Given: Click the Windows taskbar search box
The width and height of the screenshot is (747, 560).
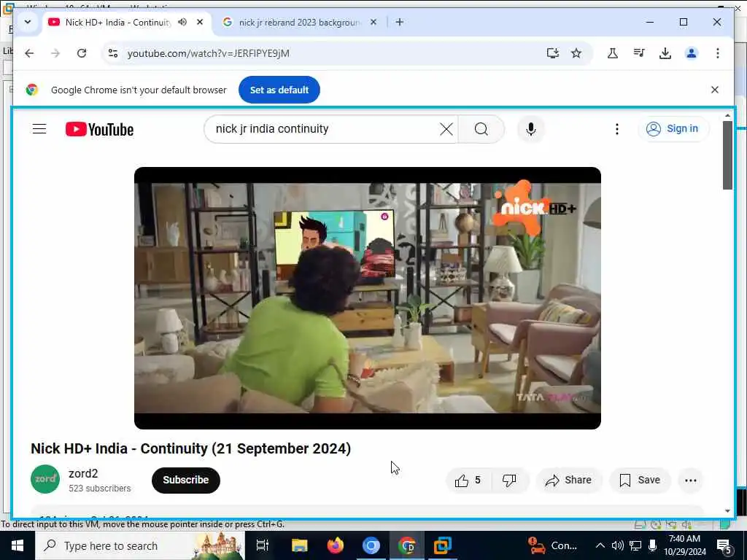Looking at the screenshot, I should (x=139, y=545).
